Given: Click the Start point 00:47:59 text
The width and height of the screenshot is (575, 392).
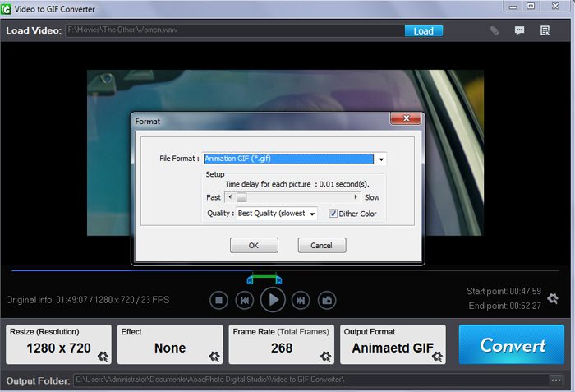Looking at the screenshot, I should coord(504,292).
